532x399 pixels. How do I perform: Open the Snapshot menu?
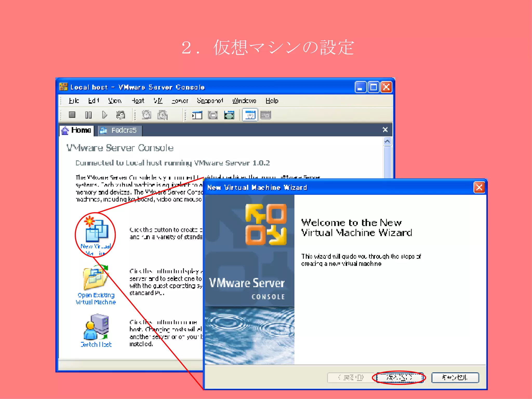click(210, 101)
